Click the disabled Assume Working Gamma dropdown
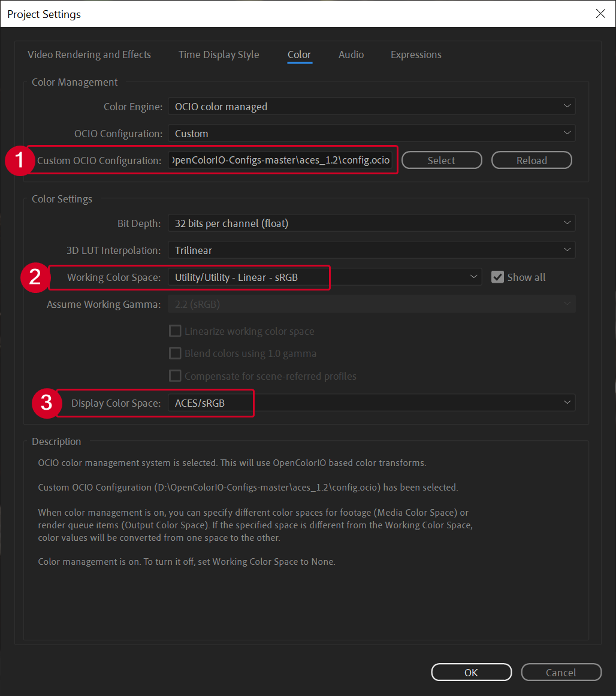The height and width of the screenshot is (696, 616). (x=372, y=304)
